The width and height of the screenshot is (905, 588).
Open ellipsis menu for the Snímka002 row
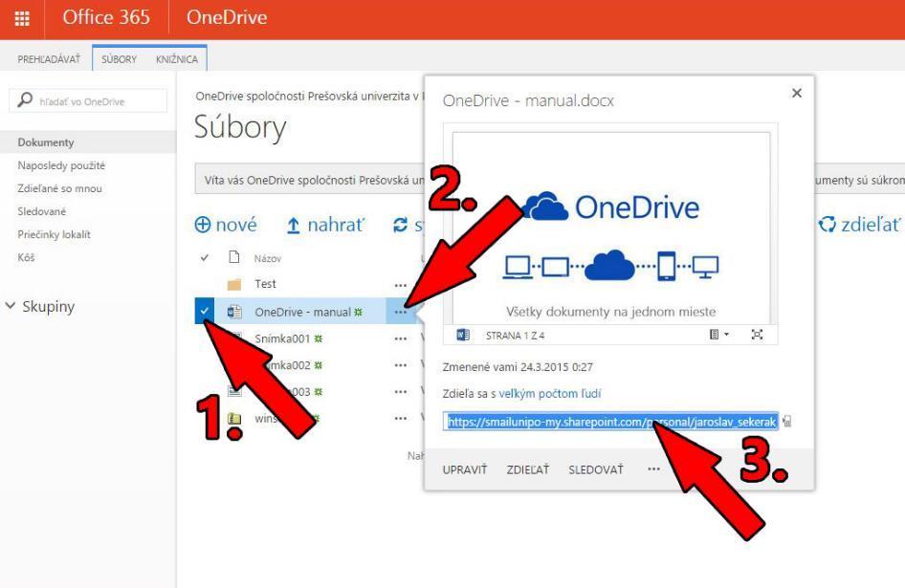coord(401,365)
